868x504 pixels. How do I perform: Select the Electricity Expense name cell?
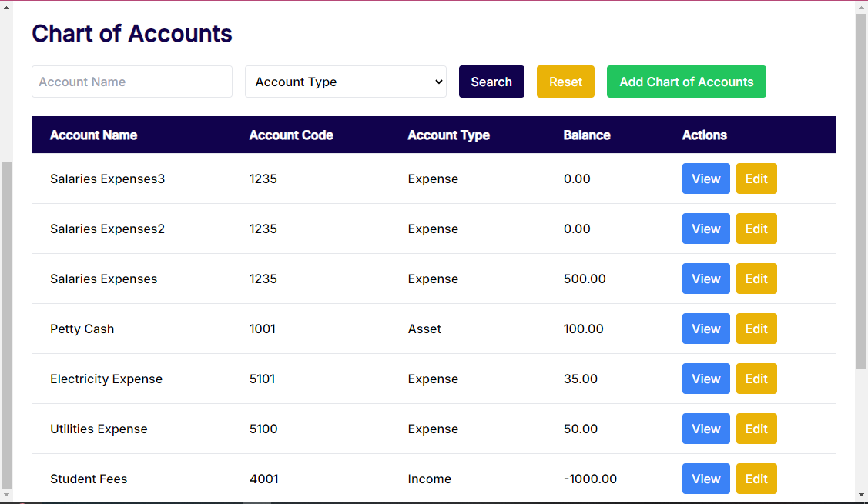tap(106, 379)
